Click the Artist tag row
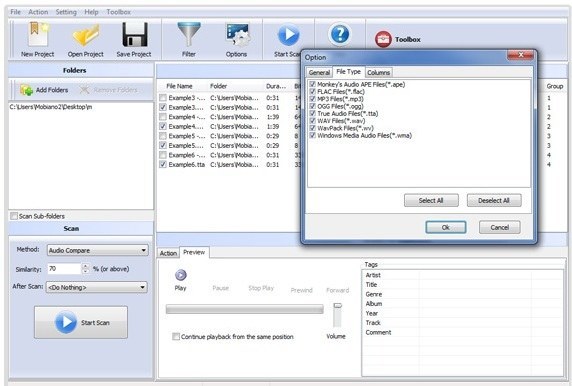Image resolution: width=572 pixels, height=386 pixels. coord(463,275)
